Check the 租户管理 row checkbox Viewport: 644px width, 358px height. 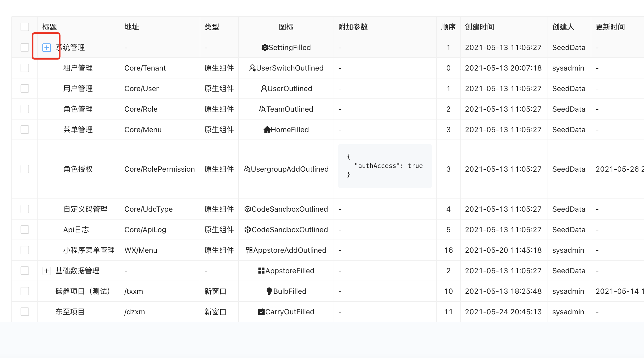pyautogui.click(x=25, y=68)
